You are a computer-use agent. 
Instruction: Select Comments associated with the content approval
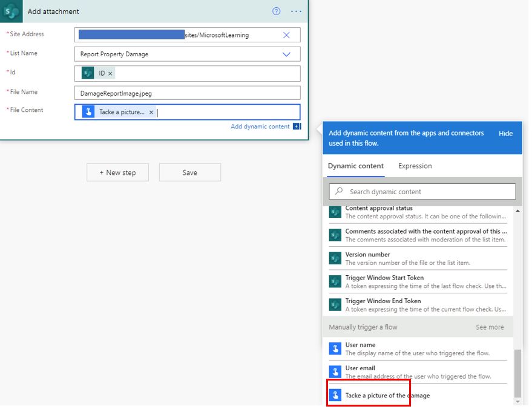pyautogui.click(x=418, y=235)
